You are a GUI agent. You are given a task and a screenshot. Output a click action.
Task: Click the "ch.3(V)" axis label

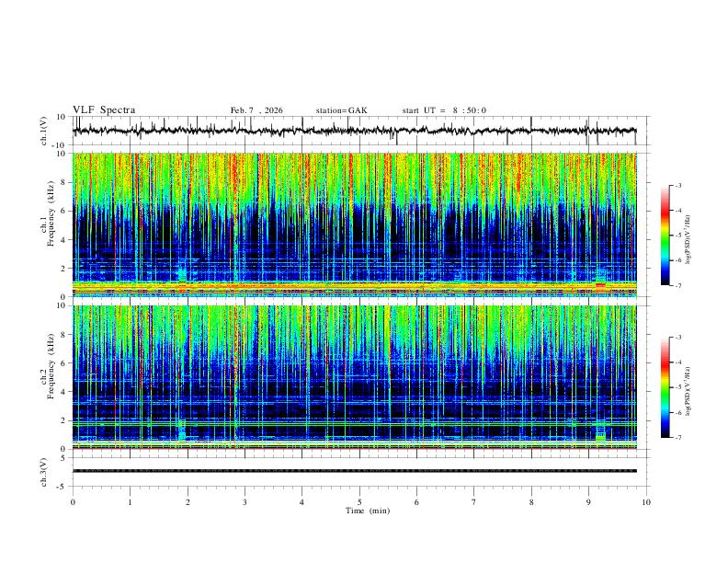click(x=44, y=472)
